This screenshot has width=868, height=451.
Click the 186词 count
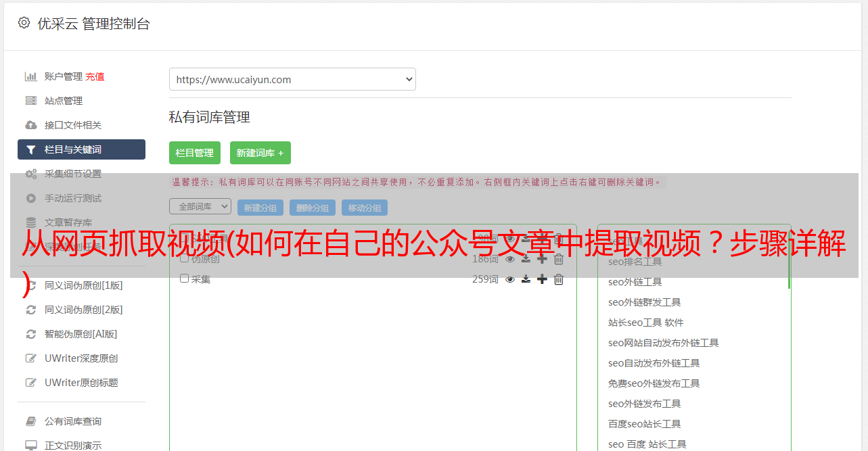[485, 259]
